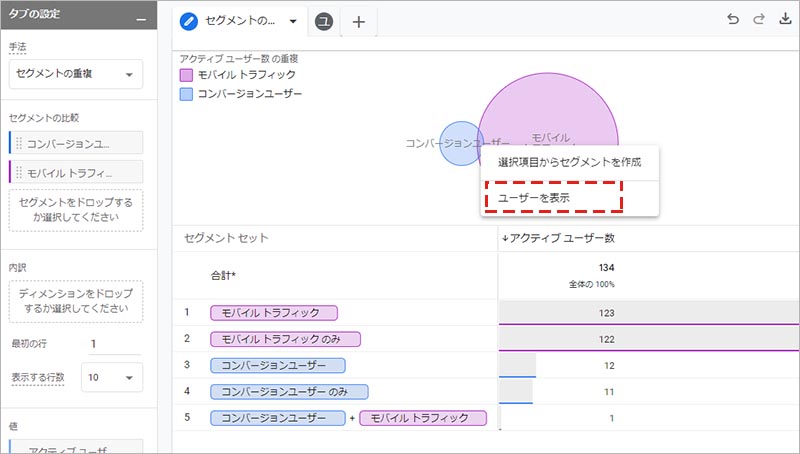Collapse the タブの設定 panel with minimize icon
This screenshot has height=454, width=800.
tap(140, 22)
